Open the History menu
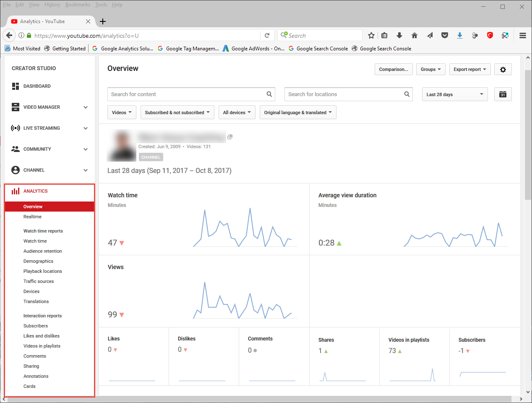The height and width of the screenshot is (403, 532). click(52, 5)
